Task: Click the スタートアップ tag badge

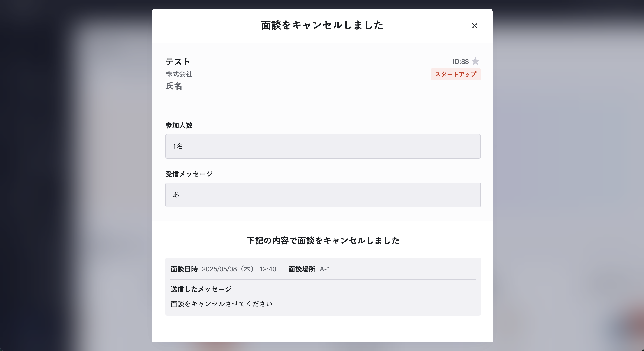Action: pyautogui.click(x=455, y=74)
